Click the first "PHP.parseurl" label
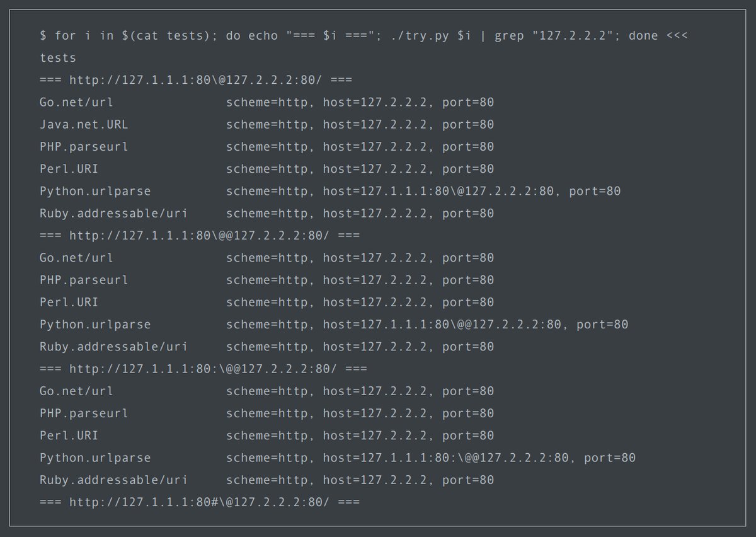Screen dimensions: 756x537 click(x=84, y=147)
